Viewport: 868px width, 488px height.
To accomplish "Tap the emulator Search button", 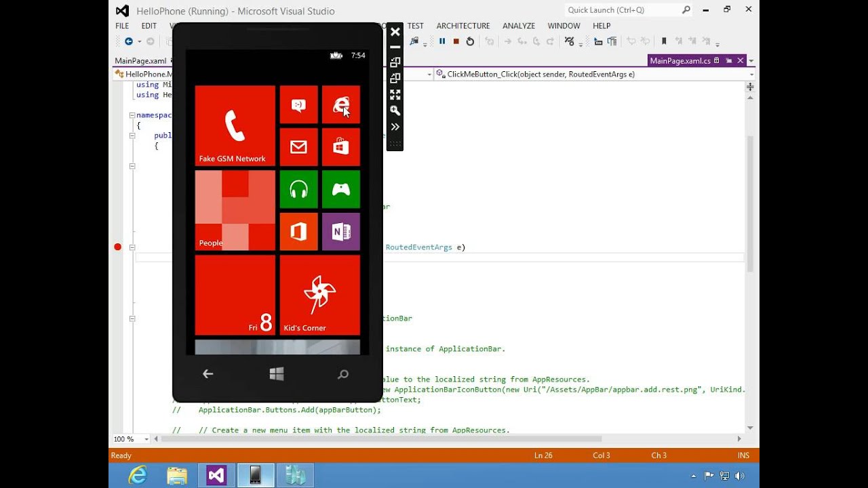I will (x=343, y=373).
